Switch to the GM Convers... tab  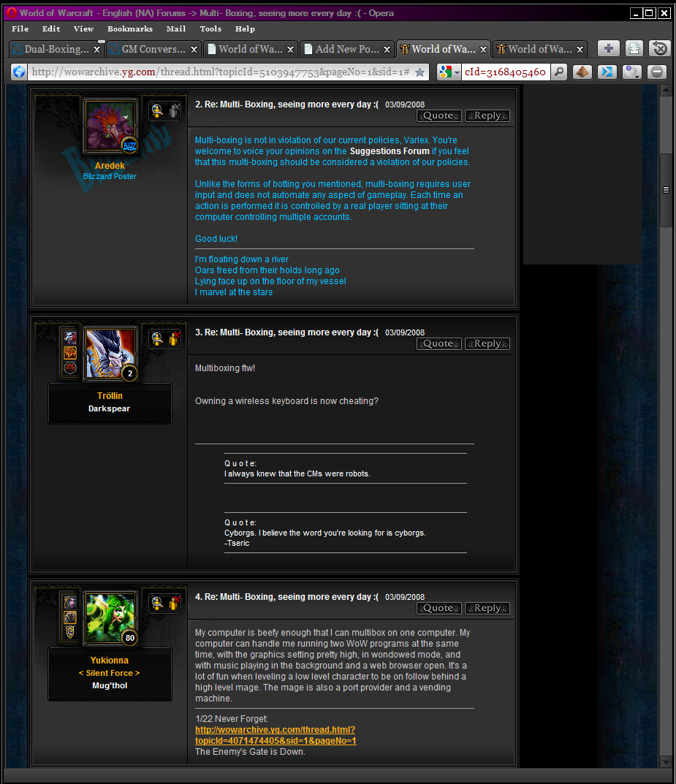(153, 49)
